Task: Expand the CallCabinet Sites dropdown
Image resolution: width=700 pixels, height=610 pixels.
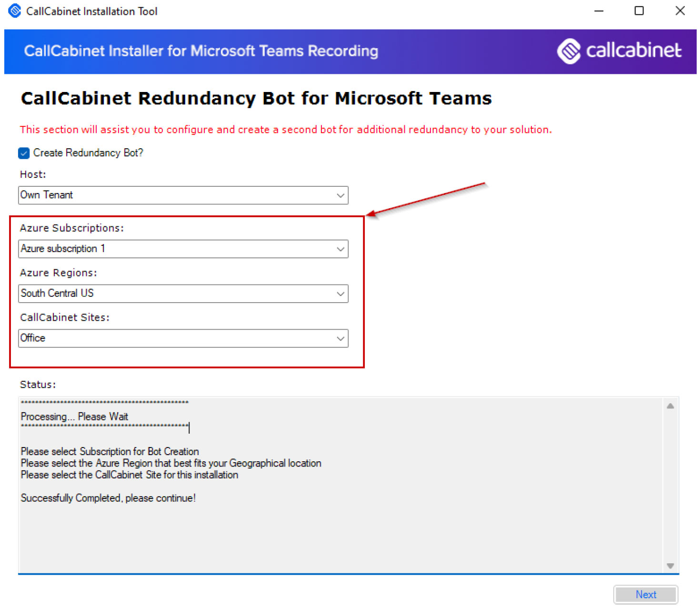Action: [183, 338]
